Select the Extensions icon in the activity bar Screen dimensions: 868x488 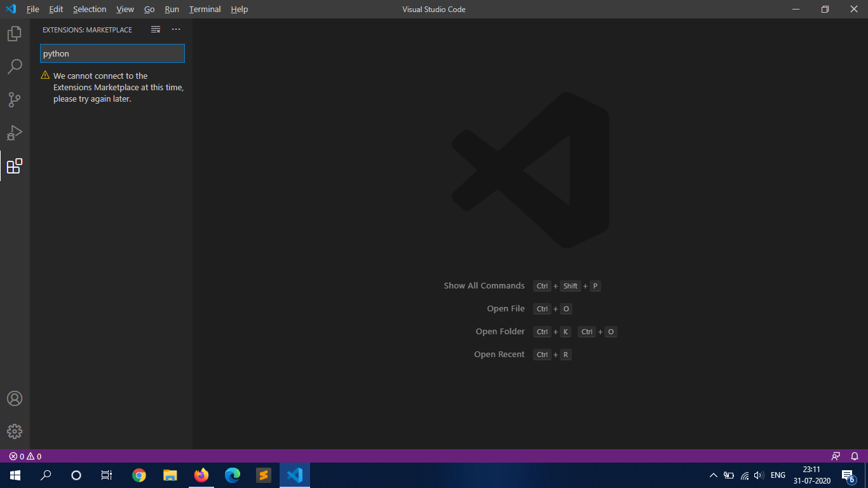[14, 166]
